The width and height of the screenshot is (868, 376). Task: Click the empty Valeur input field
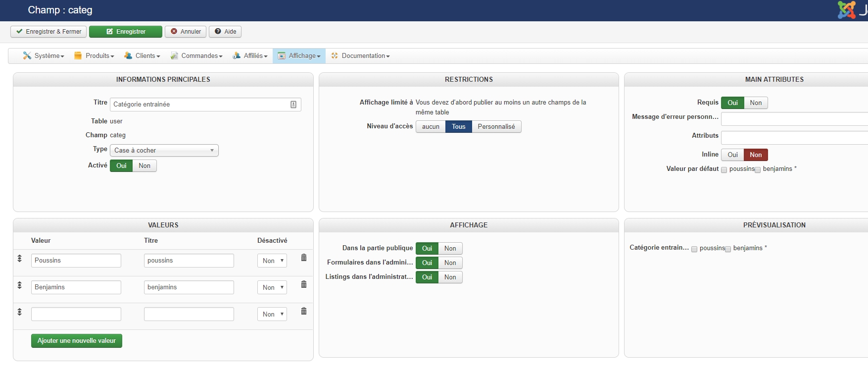[76, 314]
